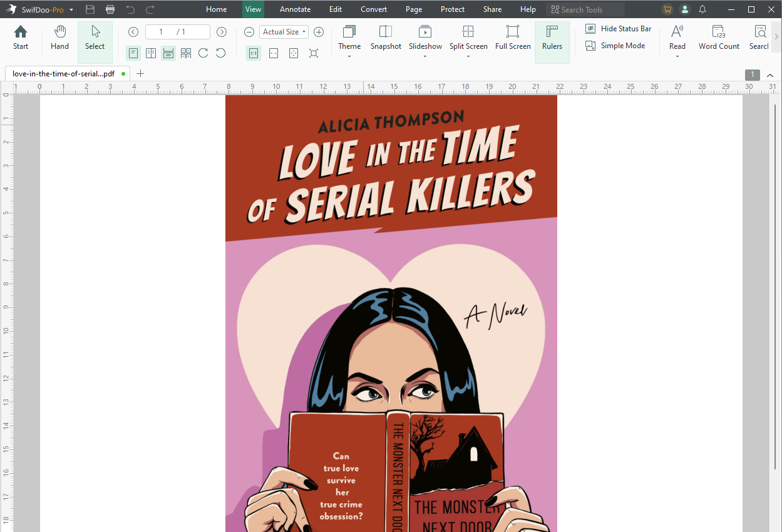This screenshot has height=532, width=782.
Task: Fit page width view icon
Action: (274, 53)
